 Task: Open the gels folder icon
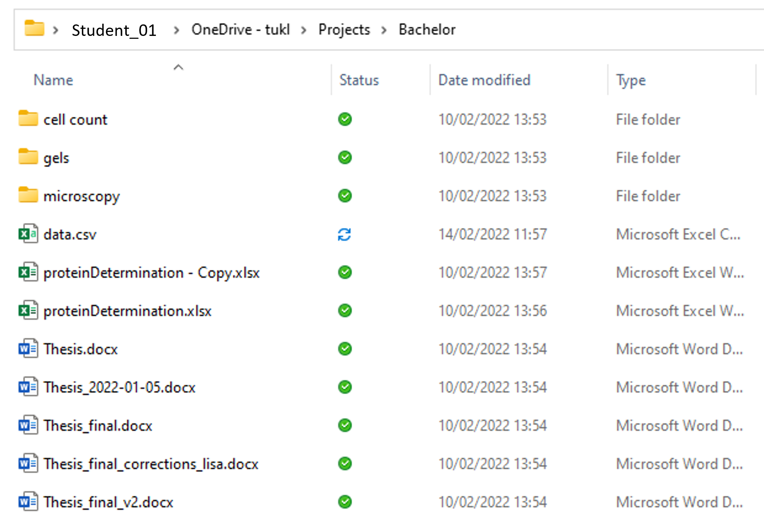(29, 158)
